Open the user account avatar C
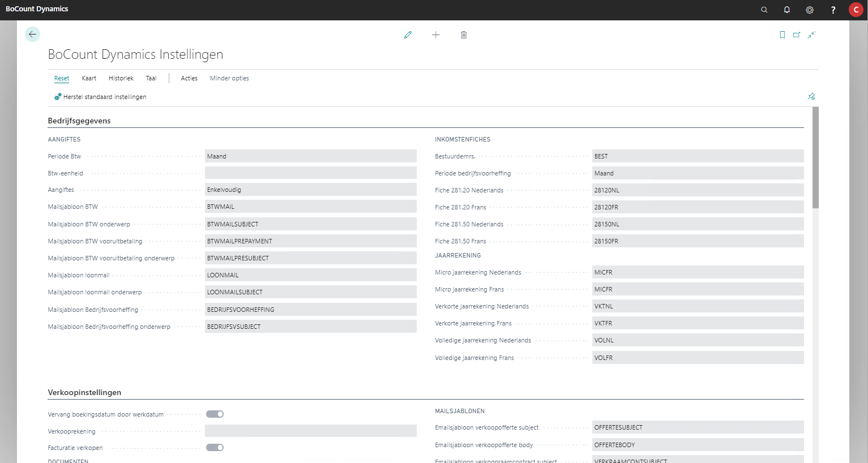868x463 pixels. point(856,10)
